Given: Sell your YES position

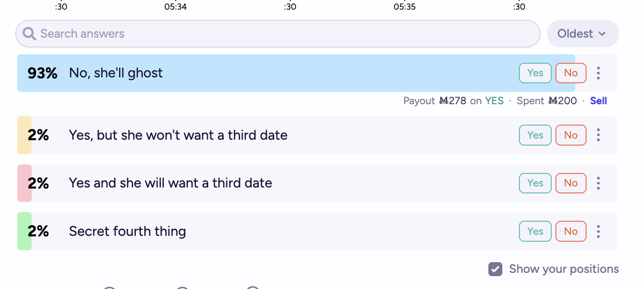Looking at the screenshot, I should tap(598, 101).
